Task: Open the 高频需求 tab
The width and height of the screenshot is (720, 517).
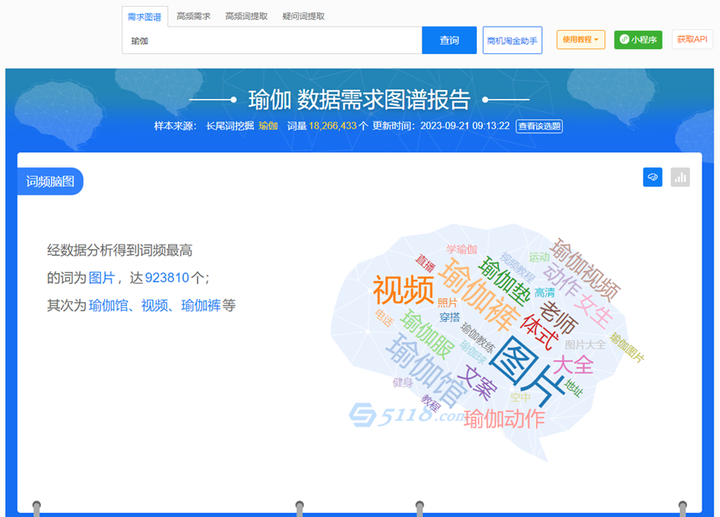Action: (193, 17)
